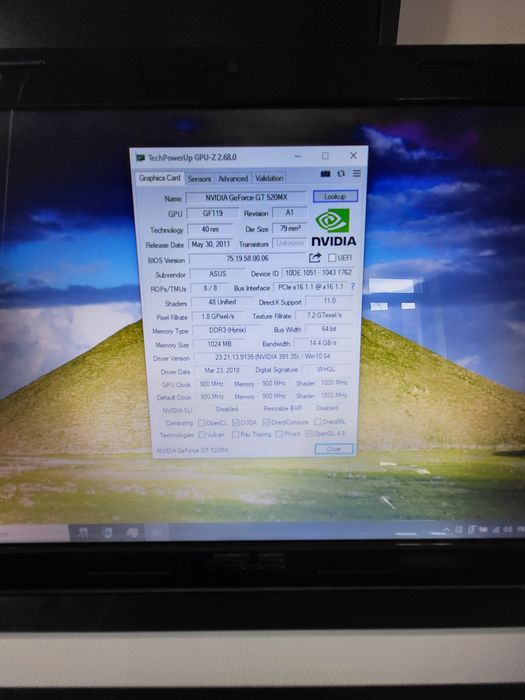This screenshot has height=700, width=525.
Task: Toggle the PhysX checkbox
Action: (279, 433)
